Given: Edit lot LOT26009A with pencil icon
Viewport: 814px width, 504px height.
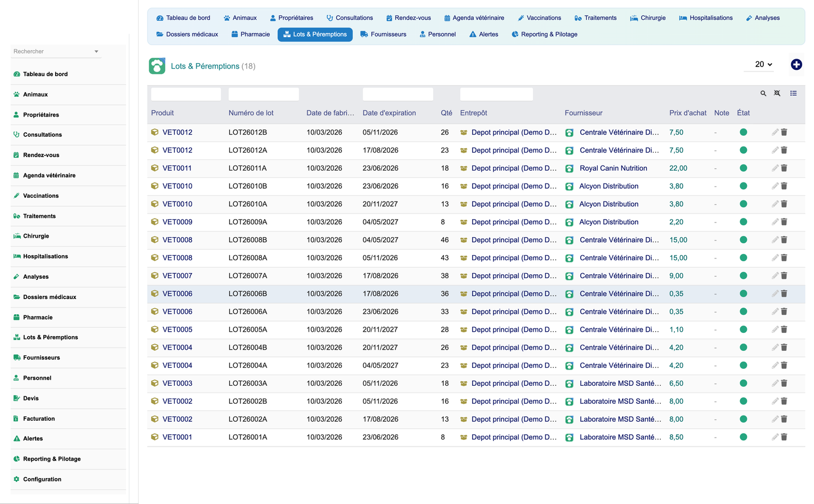Looking at the screenshot, I should tap(775, 222).
